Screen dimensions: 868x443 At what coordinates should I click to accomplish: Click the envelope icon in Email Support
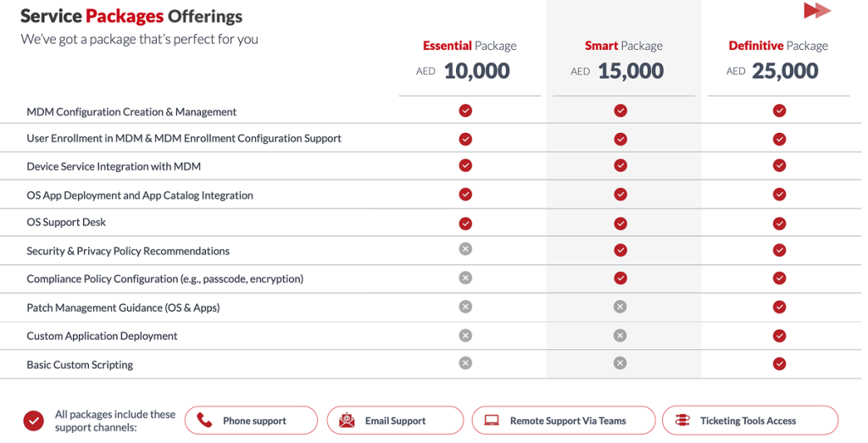pyautogui.click(x=347, y=420)
